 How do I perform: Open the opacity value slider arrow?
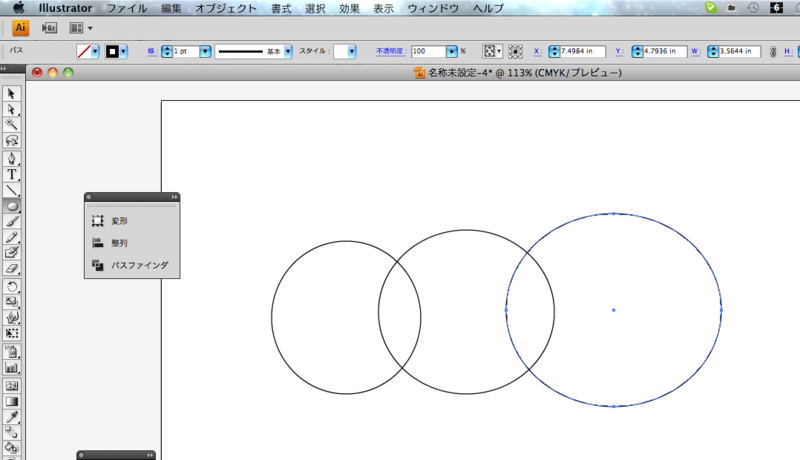[x=452, y=51]
